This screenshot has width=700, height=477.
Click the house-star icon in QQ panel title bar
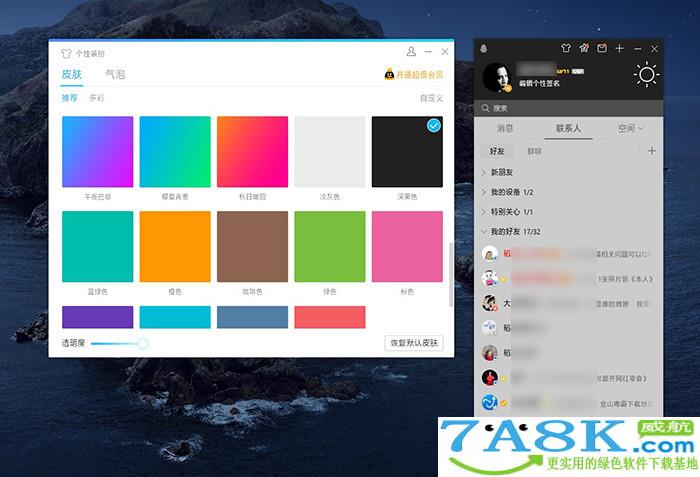584,48
